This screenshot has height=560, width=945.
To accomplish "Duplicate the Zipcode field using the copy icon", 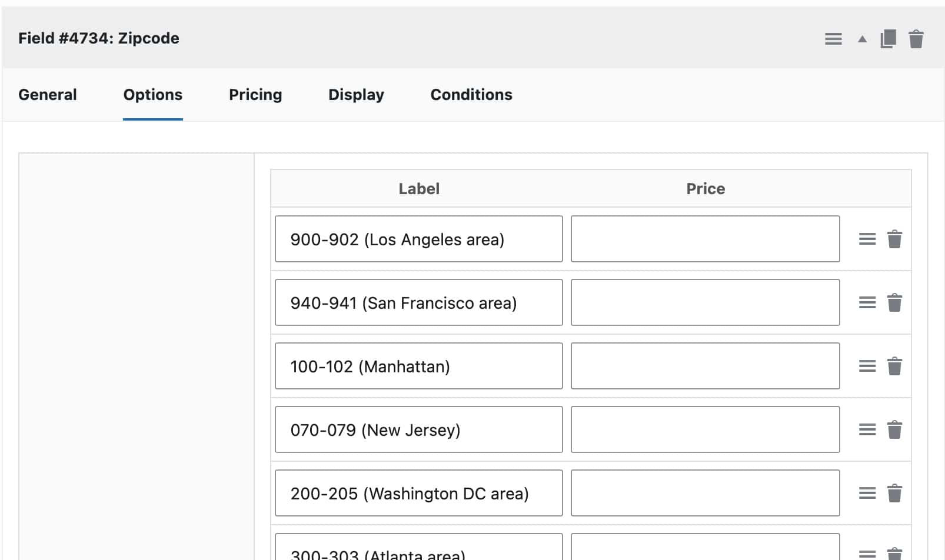I will click(x=888, y=39).
